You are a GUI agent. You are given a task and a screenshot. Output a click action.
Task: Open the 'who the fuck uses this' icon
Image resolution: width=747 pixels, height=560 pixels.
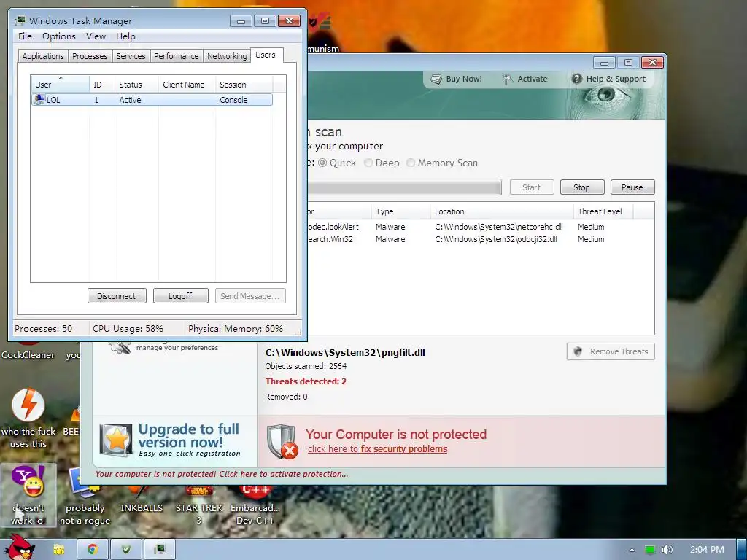28,419
